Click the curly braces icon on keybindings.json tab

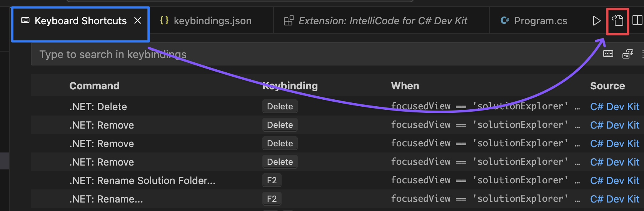click(x=164, y=20)
